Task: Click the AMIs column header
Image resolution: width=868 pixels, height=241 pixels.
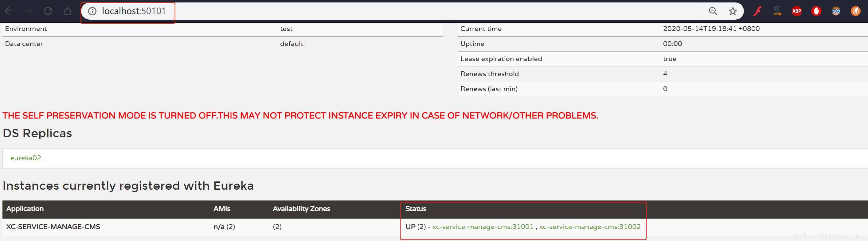Action: click(222, 209)
